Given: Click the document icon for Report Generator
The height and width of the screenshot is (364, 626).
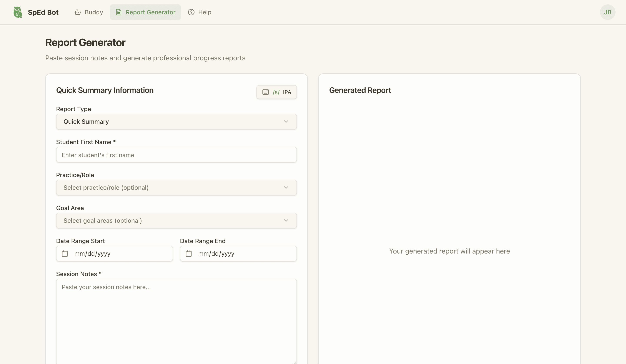Looking at the screenshot, I should click(118, 12).
